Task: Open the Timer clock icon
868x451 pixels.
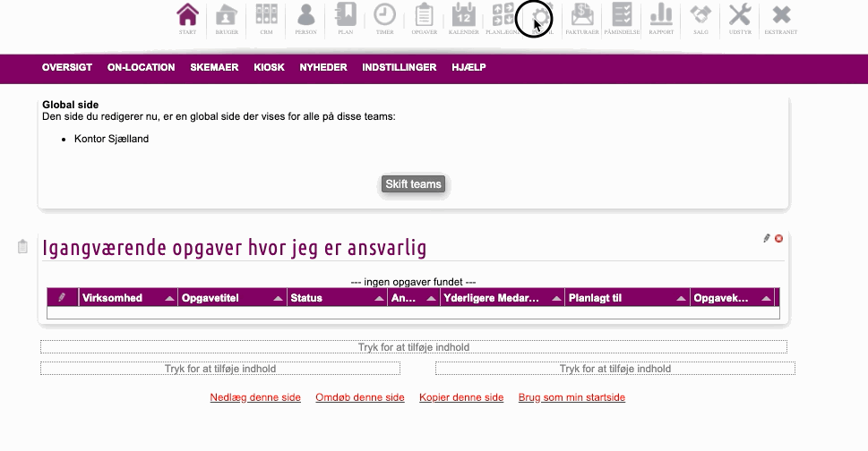Action: (x=384, y=16)
